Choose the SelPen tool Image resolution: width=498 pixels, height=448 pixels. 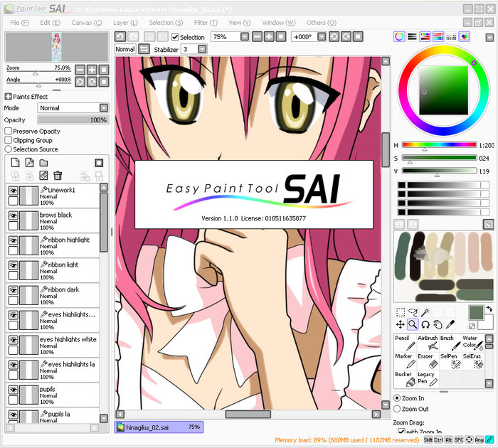point(450,361)
